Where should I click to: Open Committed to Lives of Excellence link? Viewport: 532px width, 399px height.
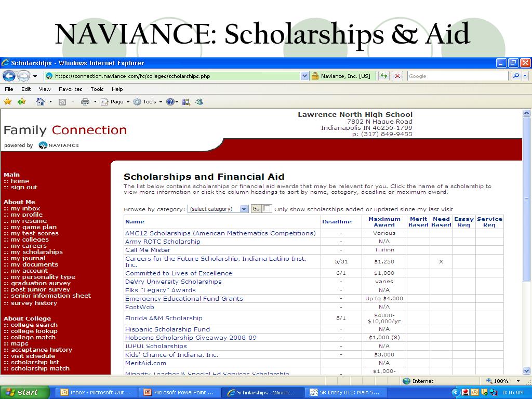click(x=179, y=273)
